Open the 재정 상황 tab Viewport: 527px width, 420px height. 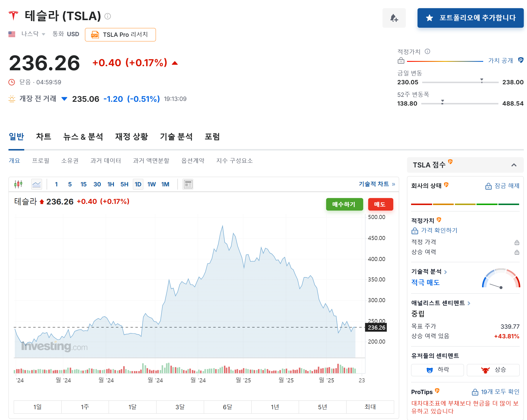point(132,136)
